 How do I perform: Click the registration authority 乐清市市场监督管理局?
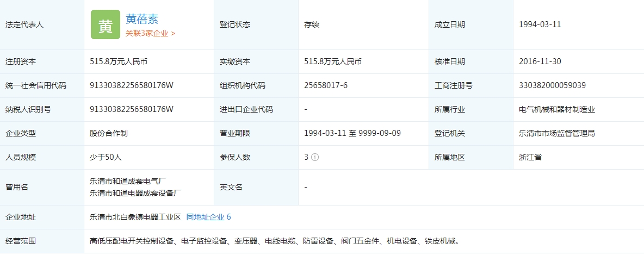click(x=557, y=133)
